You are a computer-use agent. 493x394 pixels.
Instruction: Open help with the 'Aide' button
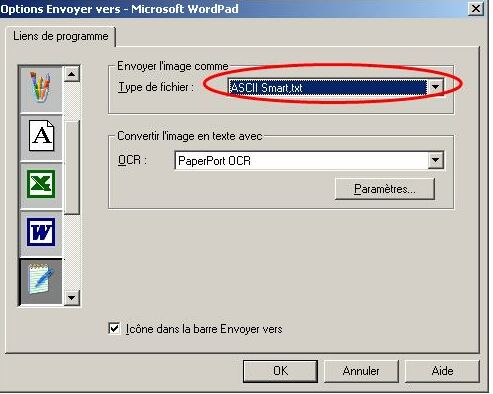[442, 371]
